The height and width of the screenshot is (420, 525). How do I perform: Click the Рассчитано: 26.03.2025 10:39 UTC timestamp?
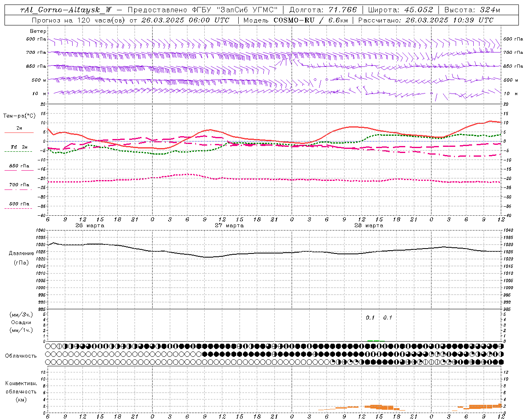click(x=426, y=20)
